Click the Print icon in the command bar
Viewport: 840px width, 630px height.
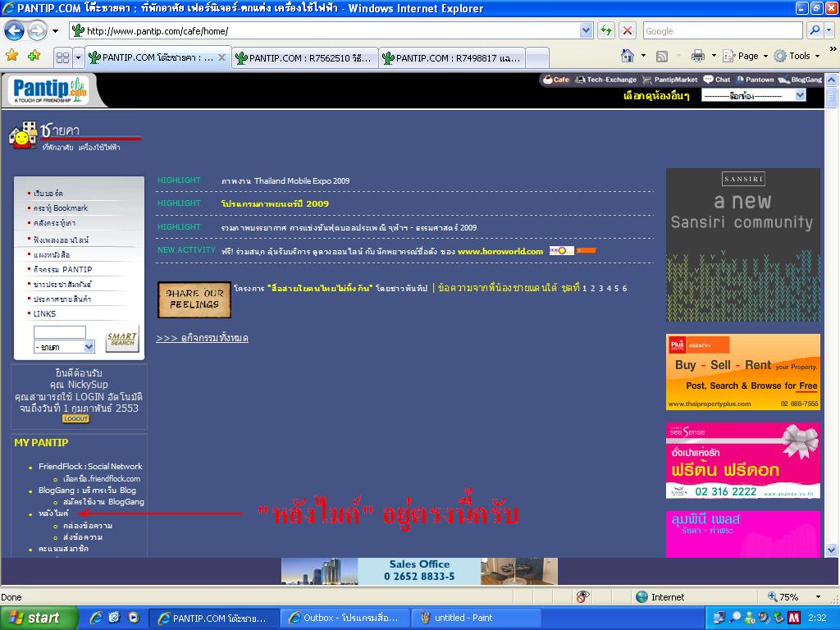(x=697, y=56)
